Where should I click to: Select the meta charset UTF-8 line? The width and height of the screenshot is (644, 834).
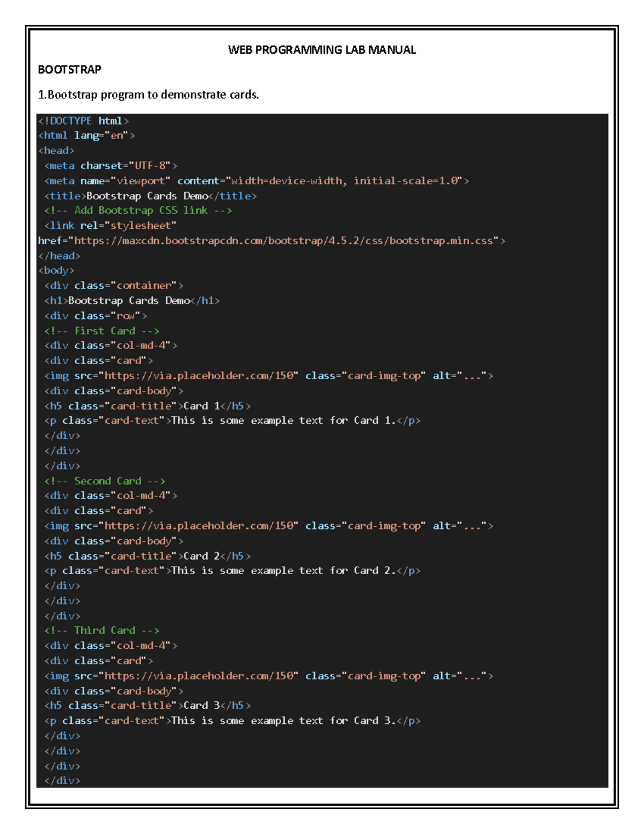tap(111, 165)
